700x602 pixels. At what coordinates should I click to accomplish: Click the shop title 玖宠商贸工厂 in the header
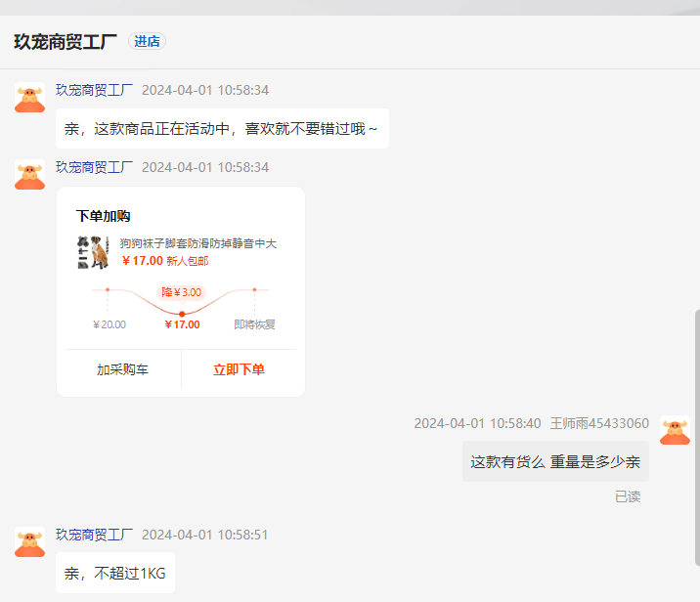pyautogui.click(x=66, y=41)
